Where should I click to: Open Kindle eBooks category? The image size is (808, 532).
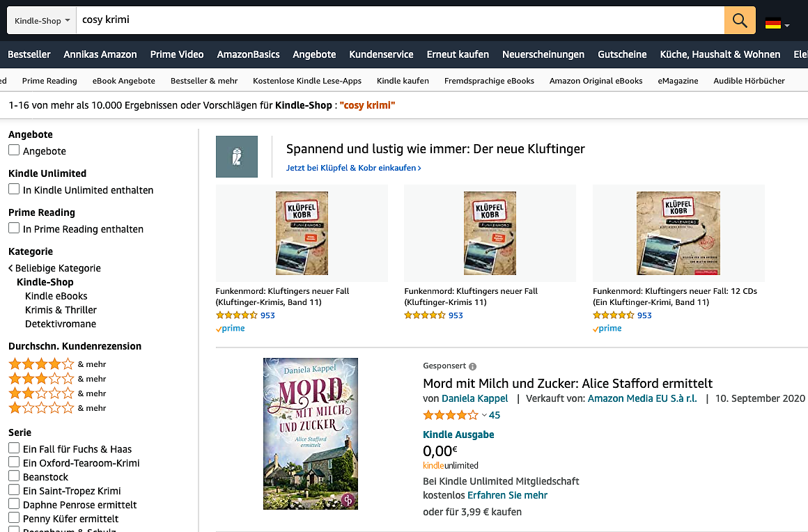click(56, 296)
